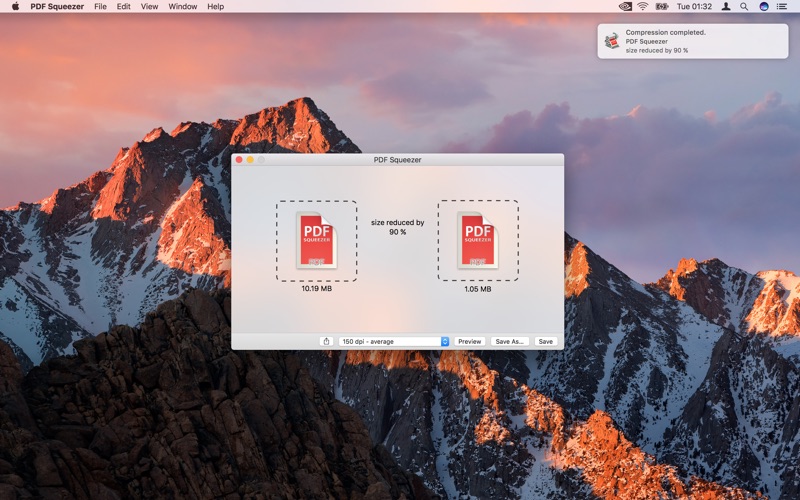
Task: Expand the 150 dpi - average dropdown
Action: click(x=394, y=341)
